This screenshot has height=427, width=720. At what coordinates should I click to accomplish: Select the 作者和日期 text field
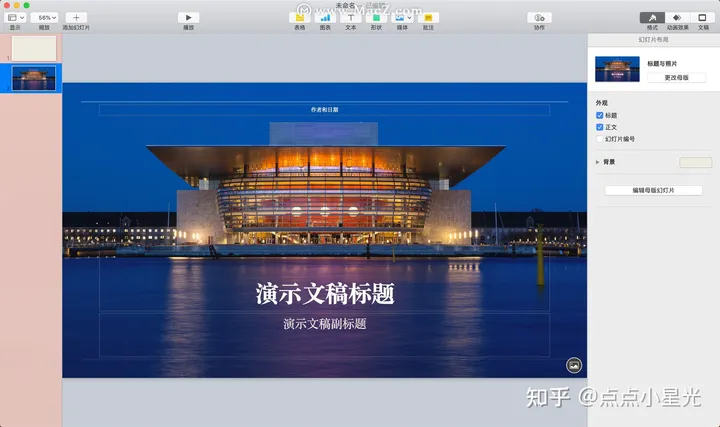[324, 110]
